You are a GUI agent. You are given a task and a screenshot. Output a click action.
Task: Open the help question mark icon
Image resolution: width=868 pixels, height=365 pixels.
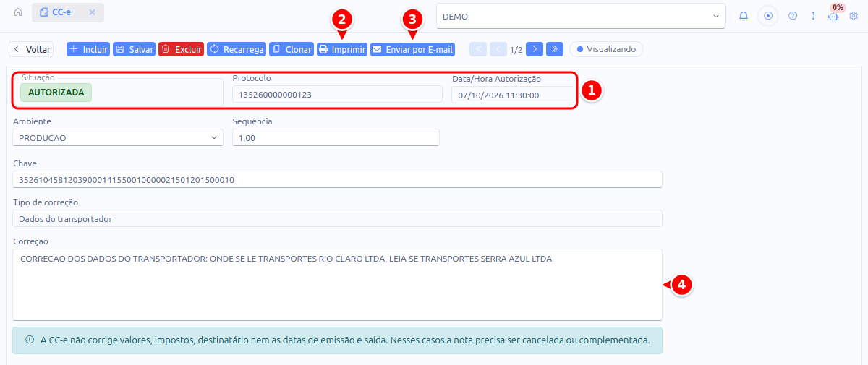point(793,16)
